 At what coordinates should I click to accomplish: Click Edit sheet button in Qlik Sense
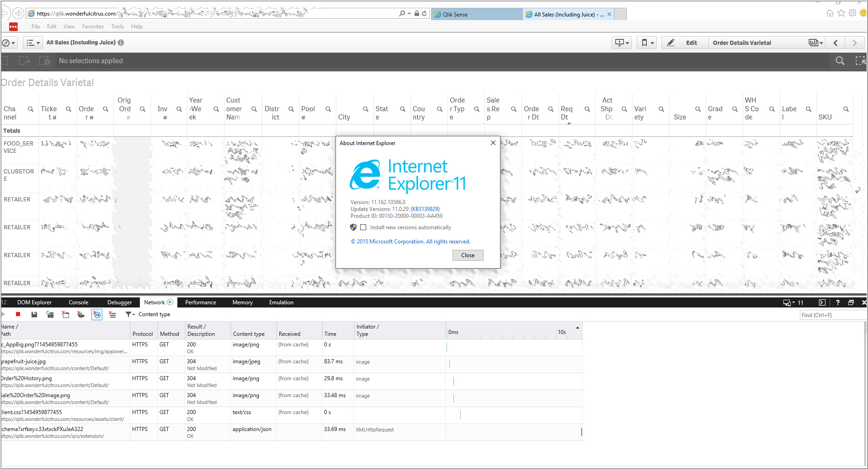click(685, 43)
